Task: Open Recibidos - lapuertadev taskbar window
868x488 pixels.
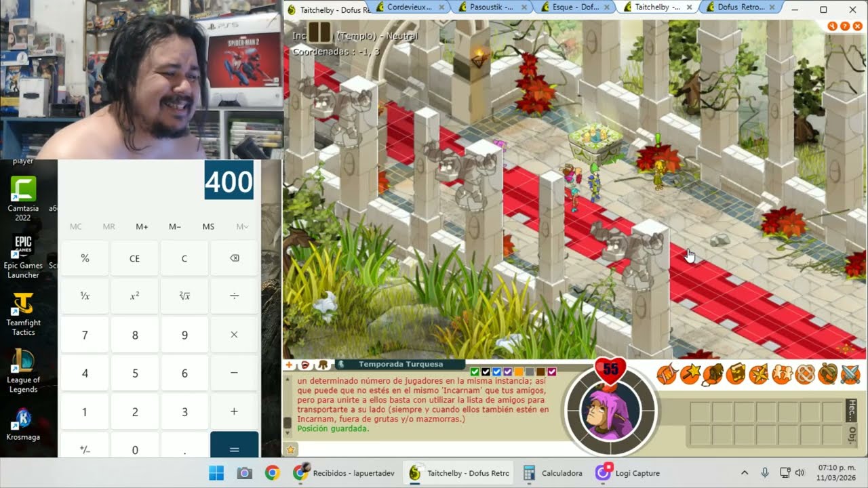Action: coord(344,473)
